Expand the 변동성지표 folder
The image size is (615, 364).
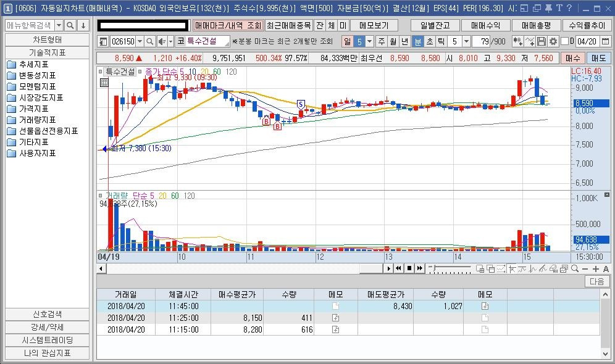tap(31, 75)
